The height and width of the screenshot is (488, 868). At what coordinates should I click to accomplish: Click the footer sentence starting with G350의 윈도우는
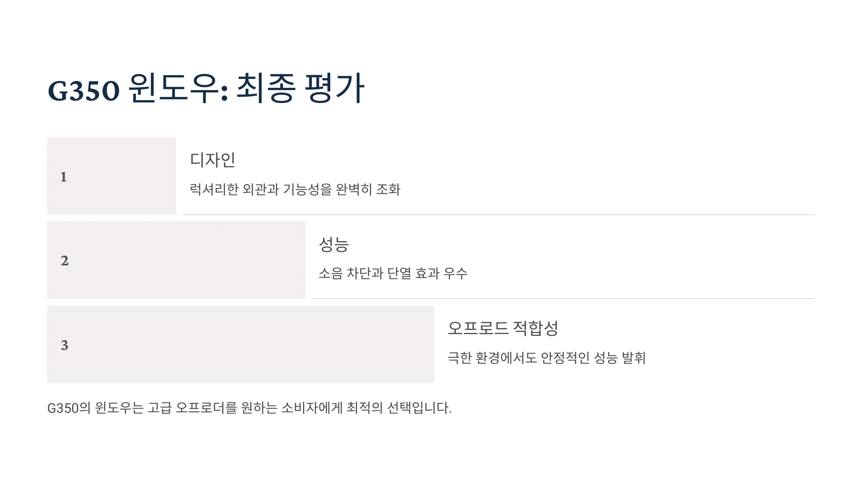pos(250,408)
